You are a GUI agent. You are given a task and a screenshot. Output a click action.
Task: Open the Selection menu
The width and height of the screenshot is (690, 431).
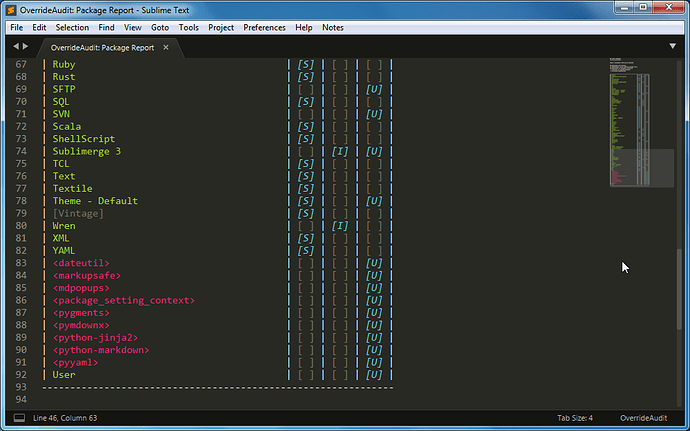(72, 27)
